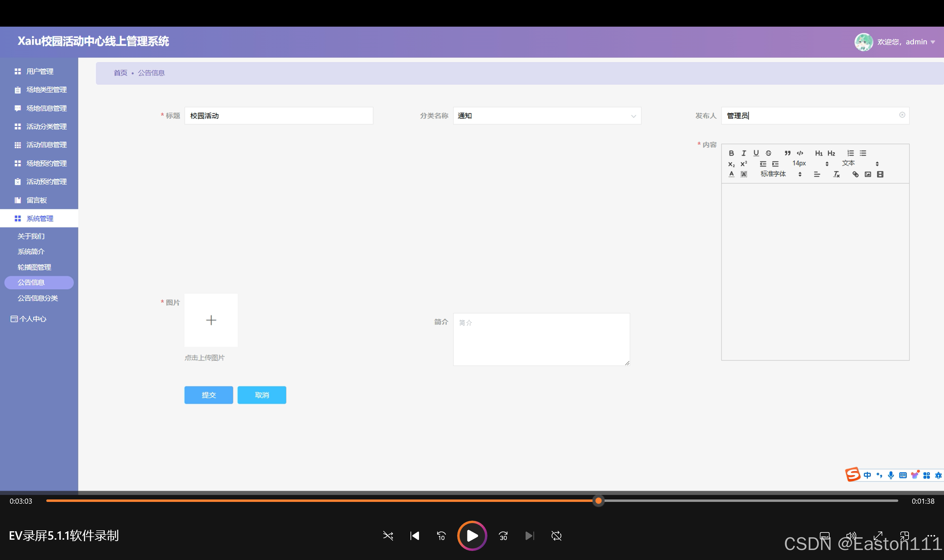944x560 pixels.
Task: Select 公告信息分类 submenu item
Action: (38, 298)
